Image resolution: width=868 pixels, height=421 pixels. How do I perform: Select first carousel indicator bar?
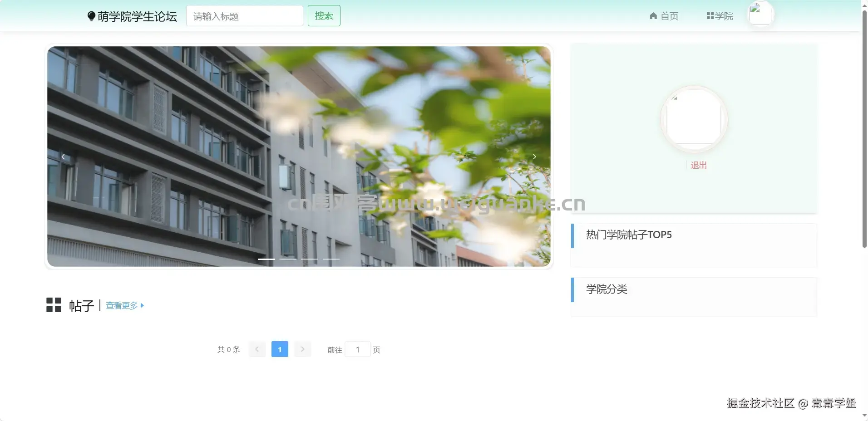(266, 259)
